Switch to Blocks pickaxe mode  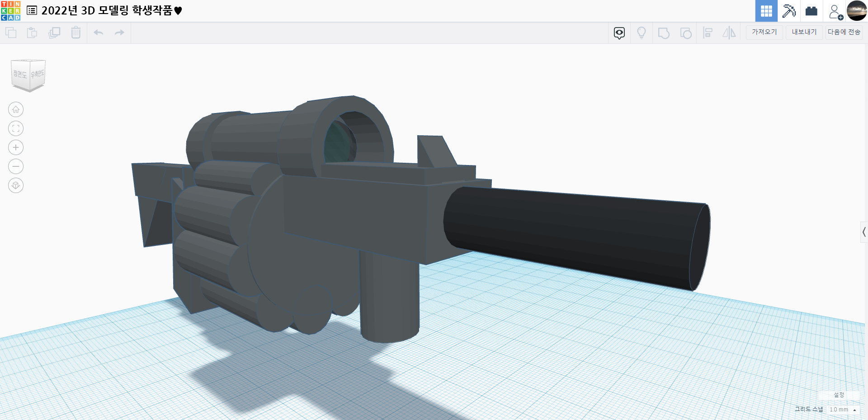[789, 11]
